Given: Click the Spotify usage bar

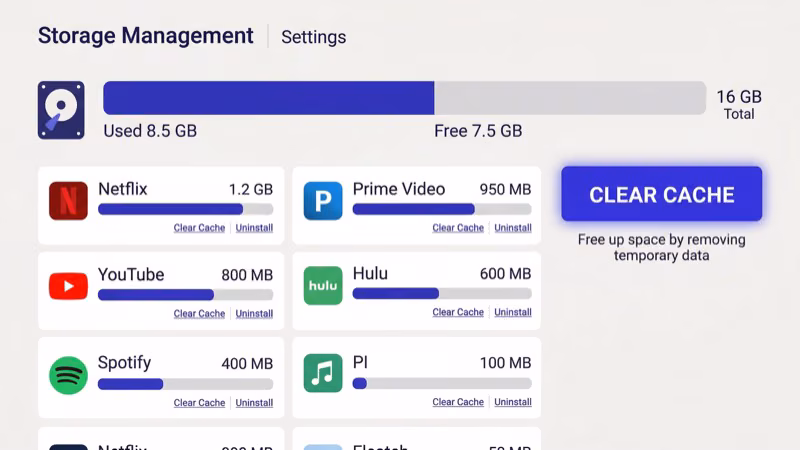Looking at the screenshot, I should (186, 384).
